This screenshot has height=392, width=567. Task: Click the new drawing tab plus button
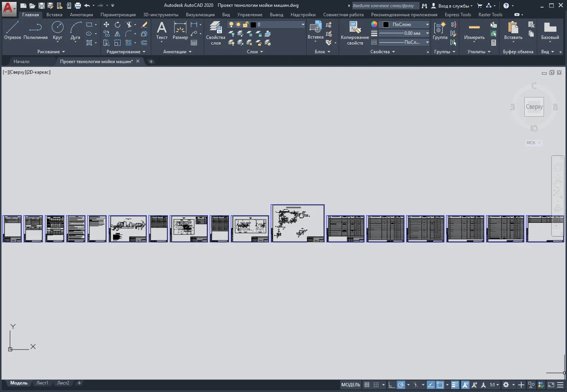coord(151,62)
